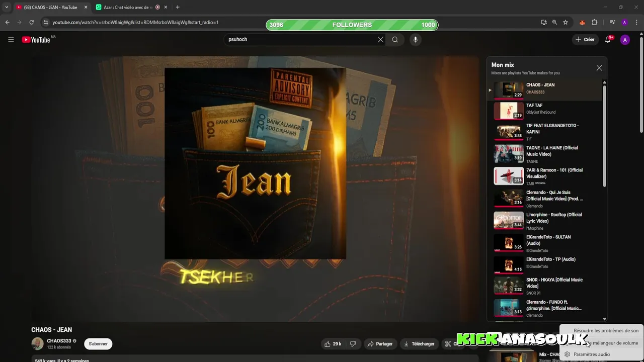Go to the YouTube home logo

coord(36,40)
